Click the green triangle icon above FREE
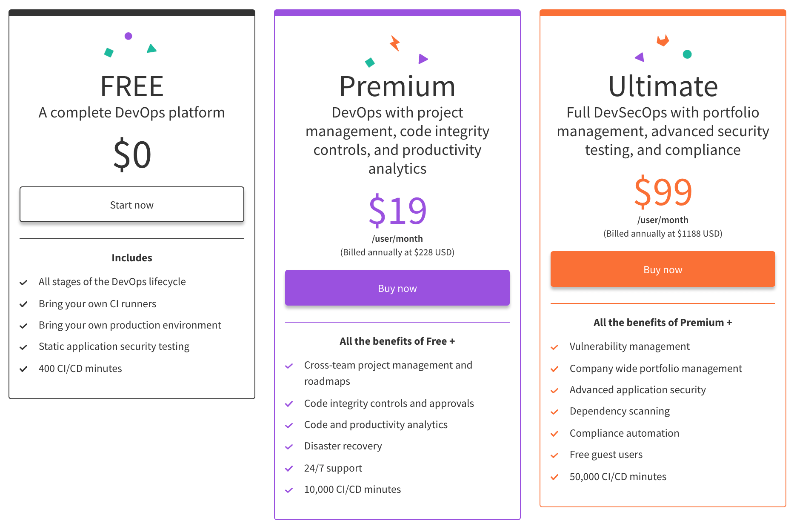Image resolution: width=794 pixels, height=532 pixels. (151, 49)
